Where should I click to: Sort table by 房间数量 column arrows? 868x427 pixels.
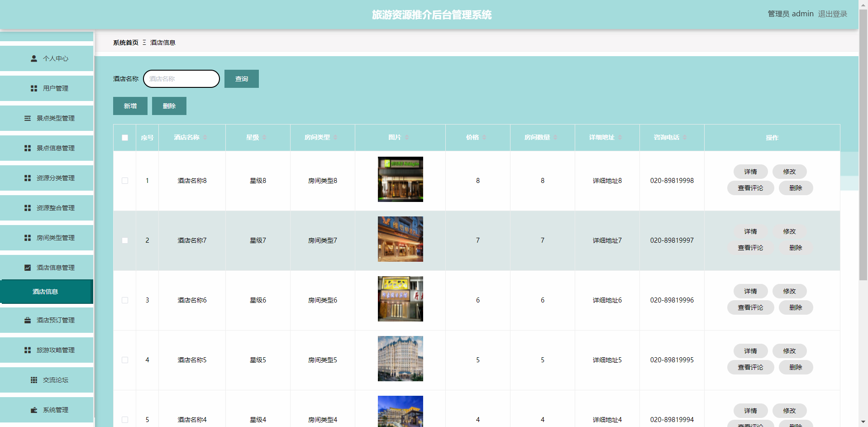[555, 137]
